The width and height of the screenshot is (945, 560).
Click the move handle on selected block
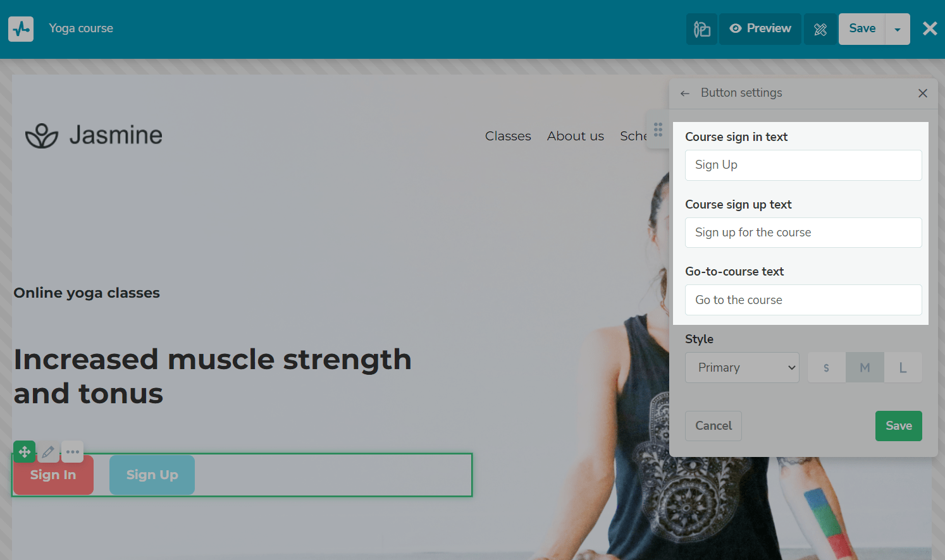click(24, 452)
